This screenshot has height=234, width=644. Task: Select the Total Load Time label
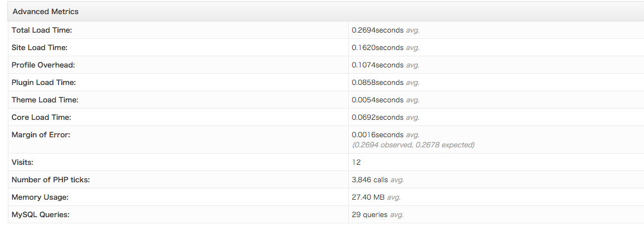click(x=42, y=30)
